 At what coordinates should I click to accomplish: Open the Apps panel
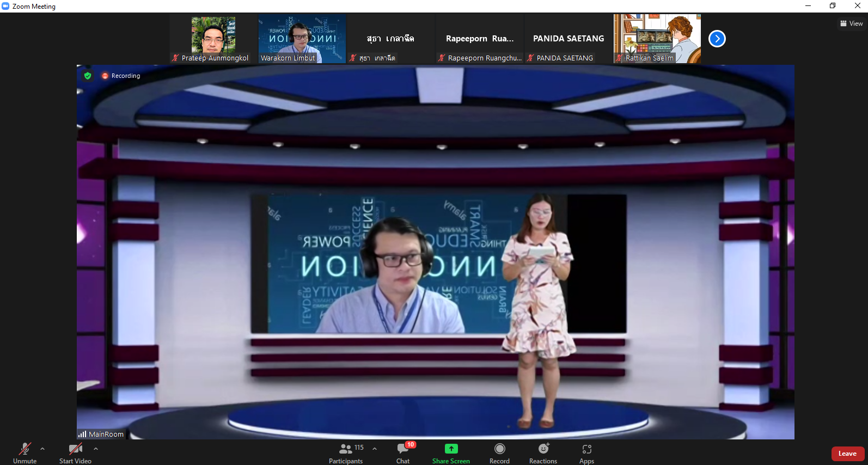[x=586, y=452]
